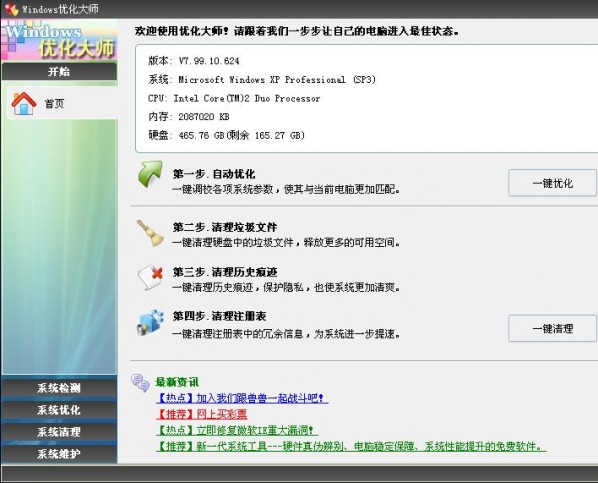The width and height of the screenshot is (598, 483).
Task: Expand the 开始 sidebar section
Action: pyautogui.click(x=59, y=71)
